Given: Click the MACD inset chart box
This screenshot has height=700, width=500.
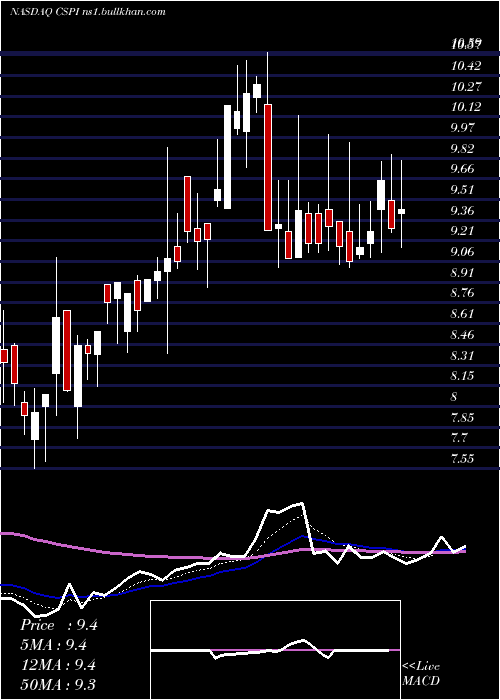Looking at the screenshot, I should point(275,650).
